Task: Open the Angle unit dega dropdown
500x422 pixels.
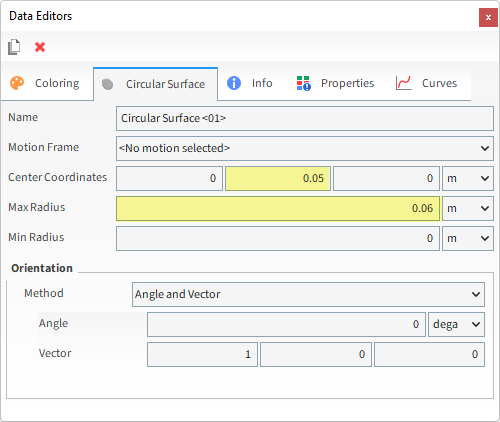Action: 456,324
